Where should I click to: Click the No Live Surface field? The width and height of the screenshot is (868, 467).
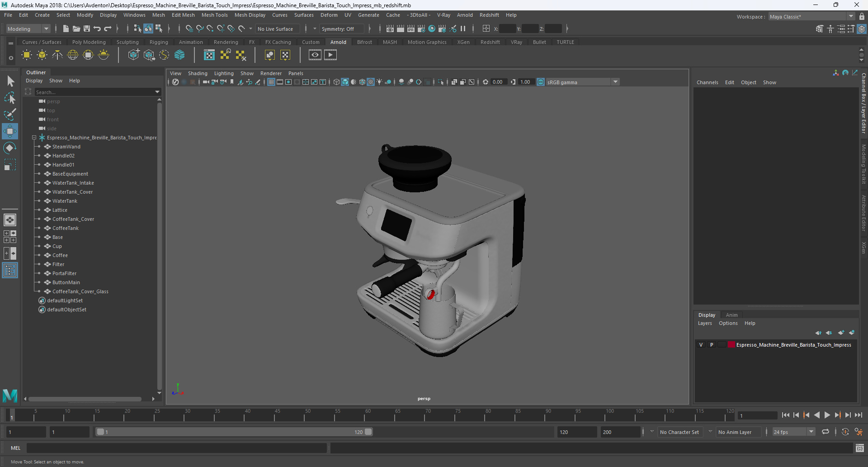277,29
